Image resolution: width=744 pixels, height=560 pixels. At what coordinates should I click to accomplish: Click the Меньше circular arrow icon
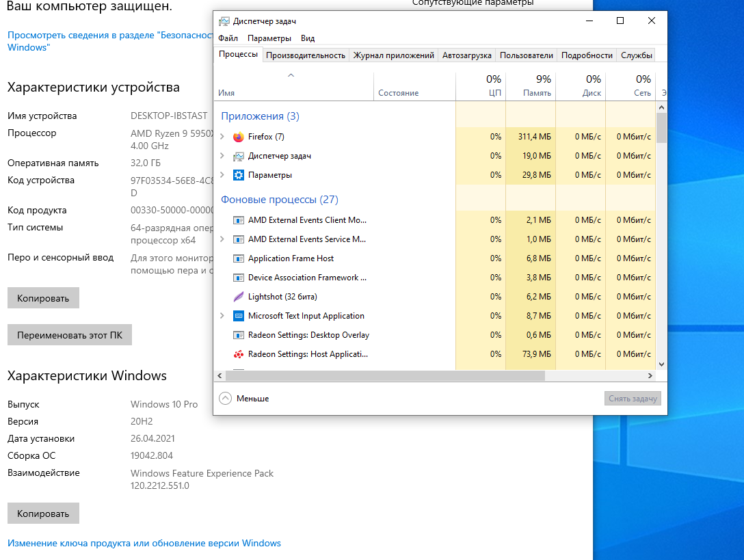[226, 398]
